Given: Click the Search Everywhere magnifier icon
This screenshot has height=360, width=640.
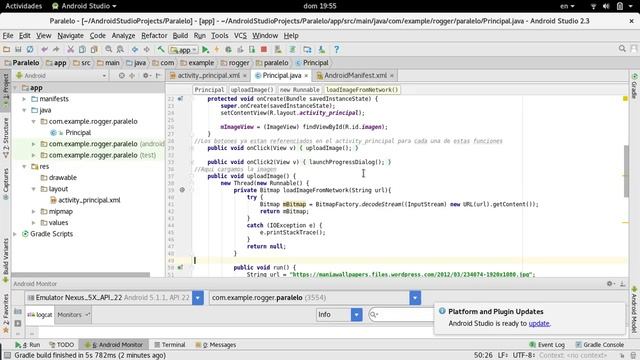Looking at the screenshot, I should (x=622, y=49).
